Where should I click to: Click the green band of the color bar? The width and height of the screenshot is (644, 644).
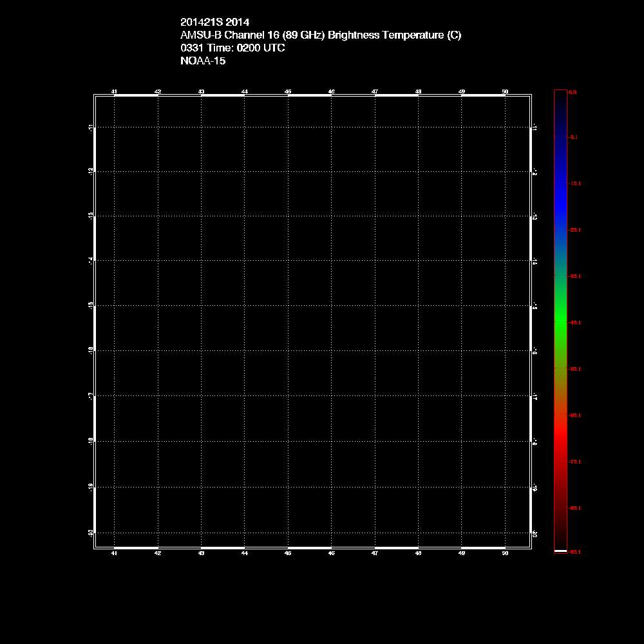560,322
